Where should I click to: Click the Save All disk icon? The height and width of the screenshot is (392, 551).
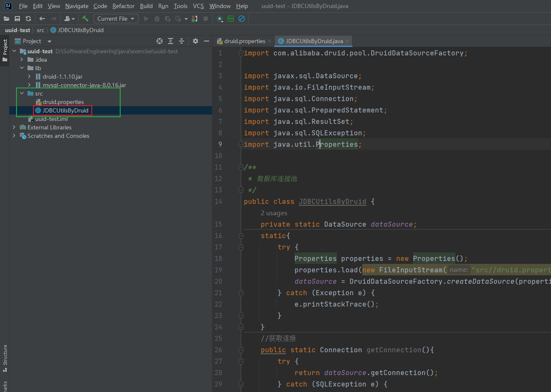17,19
